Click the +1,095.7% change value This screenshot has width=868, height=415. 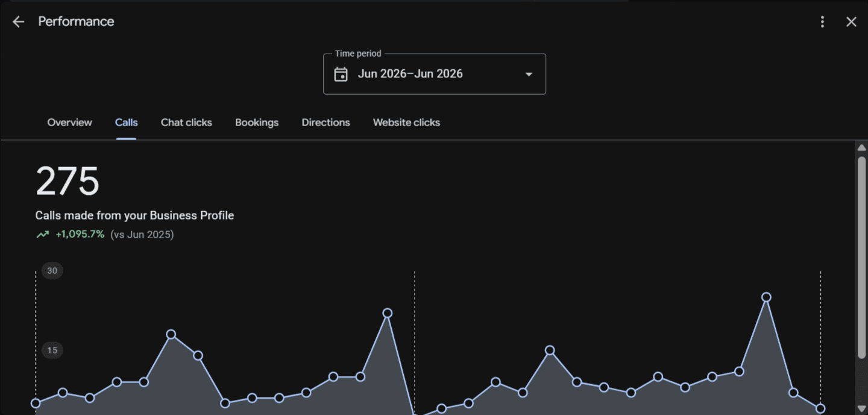(x=80, y=234)
